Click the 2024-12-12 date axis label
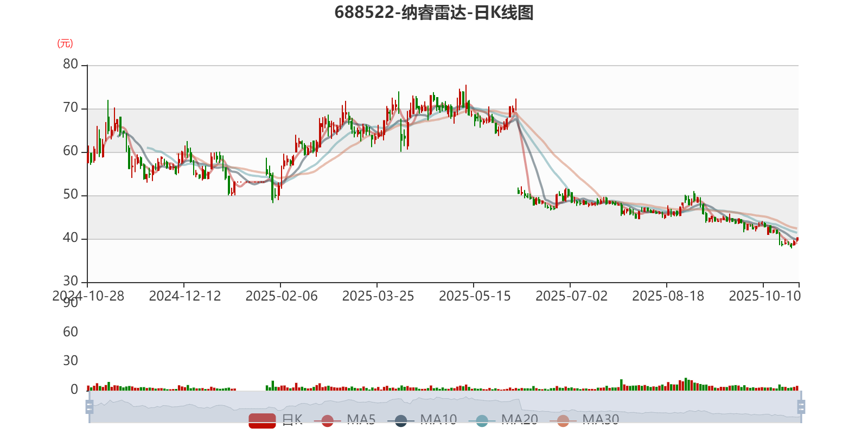Screen dimensions: 868x434 pos(185,296)
